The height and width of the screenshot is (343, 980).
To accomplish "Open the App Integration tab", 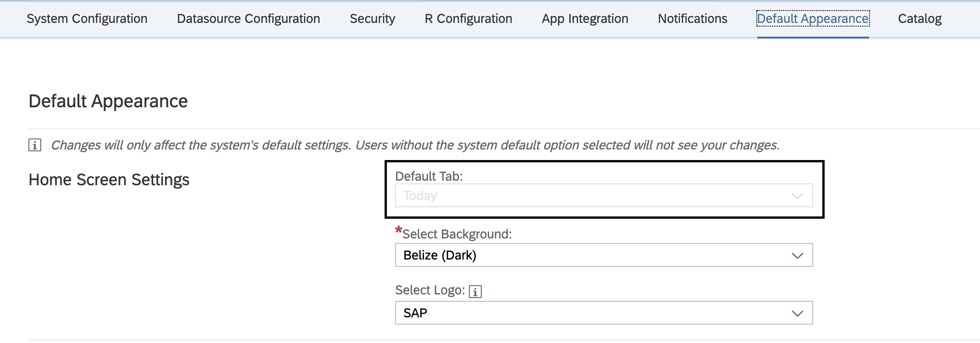I will click(585, 19).
